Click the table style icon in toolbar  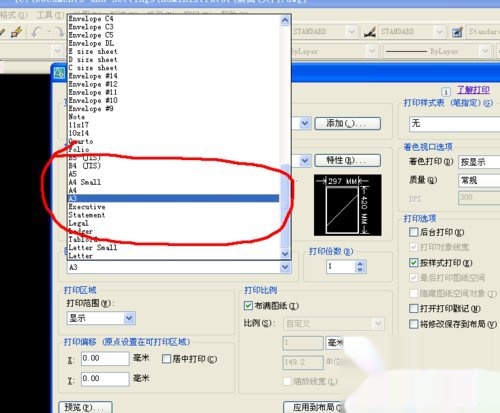[457, 32]
